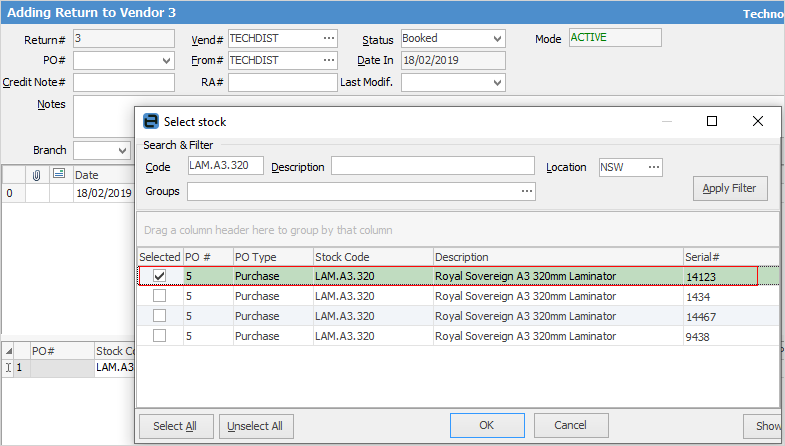Screen dimensions: 785x446
Task: Click the Select All button
Action: (175, 426)
